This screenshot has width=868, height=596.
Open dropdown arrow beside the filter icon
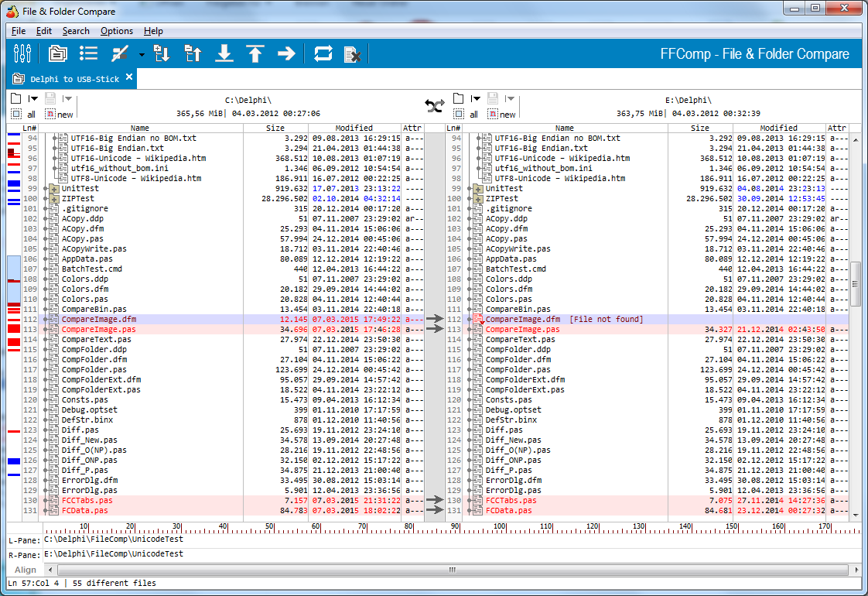pyautogui.click(x=142, y=54)
